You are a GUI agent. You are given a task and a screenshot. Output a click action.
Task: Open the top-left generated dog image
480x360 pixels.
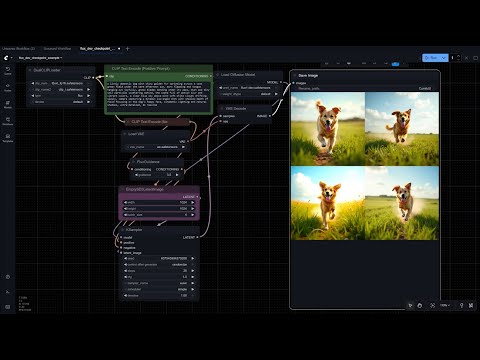pos(328,129)
